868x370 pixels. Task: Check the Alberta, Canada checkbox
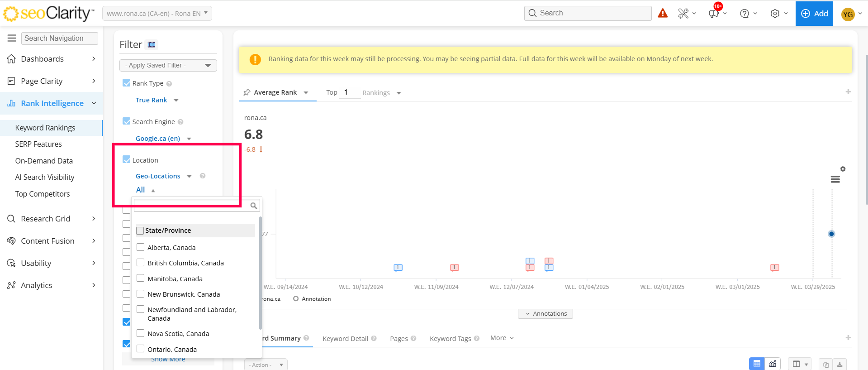(x=141, y=247)
